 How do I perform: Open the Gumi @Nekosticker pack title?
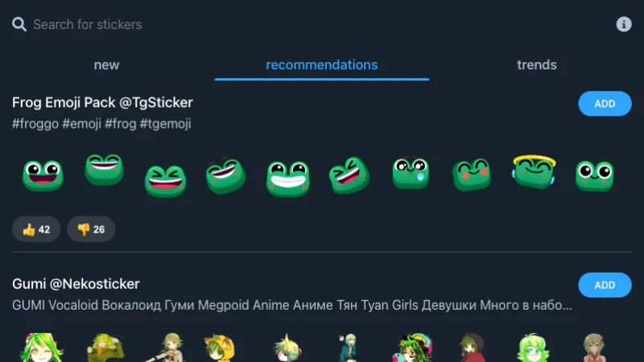[76, 284]
